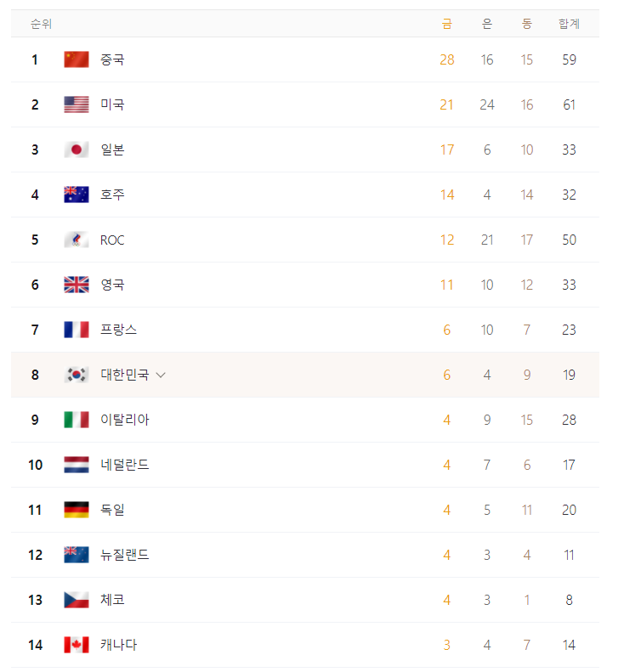Viewport: 624px width, 672px height.
Task: Click the Canada flag icon
Action: point(77,645)
